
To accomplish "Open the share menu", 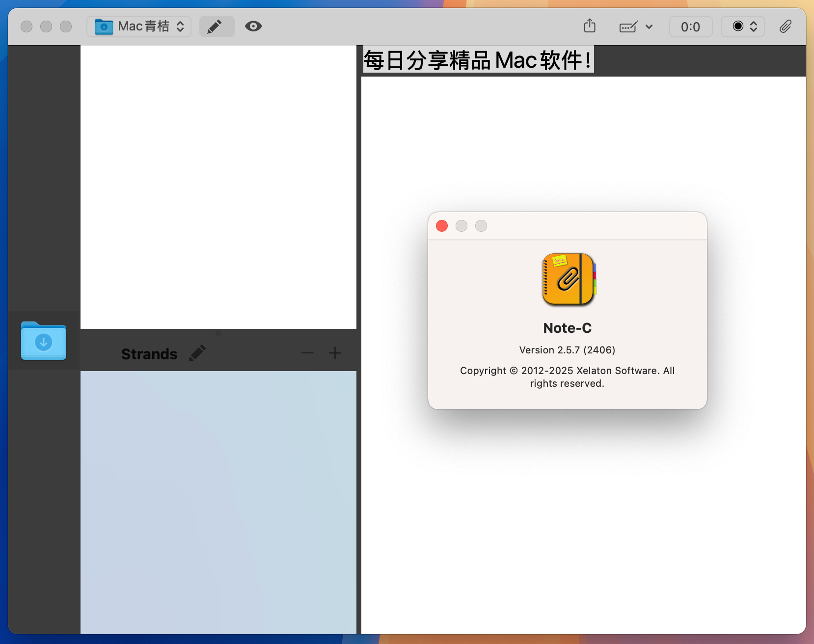I will [x=590, y=26].
